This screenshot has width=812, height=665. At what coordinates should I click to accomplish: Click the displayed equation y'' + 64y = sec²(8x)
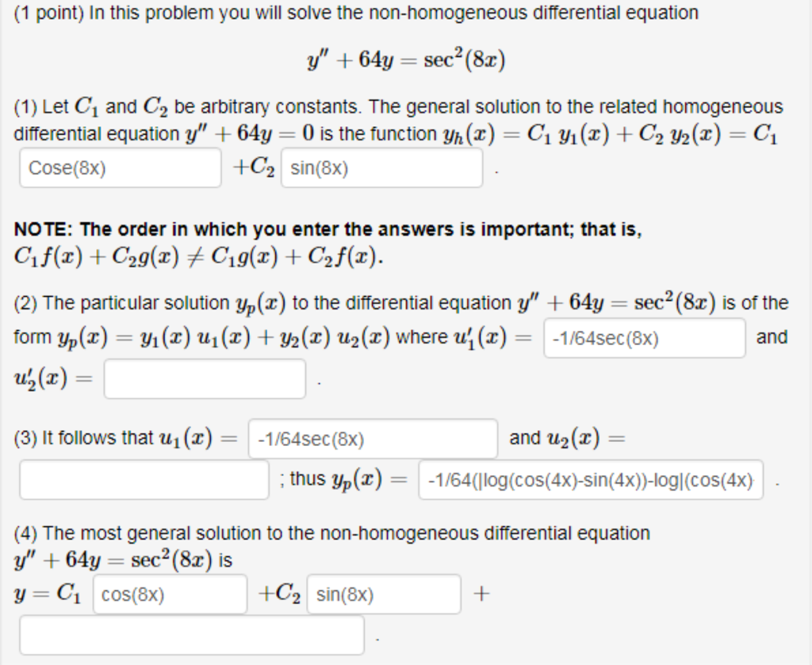pos(405,58)
